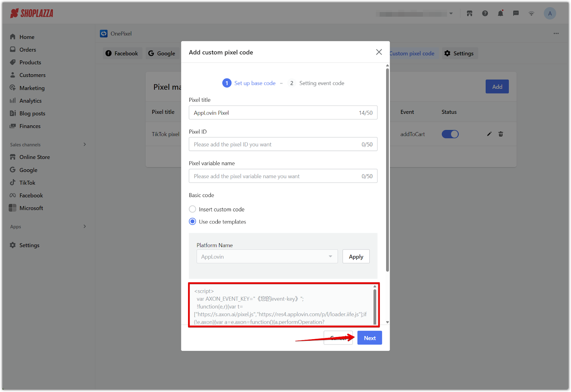Open the notifications bell
Viewport: 571px width, 392px height.
coord(501,14)
